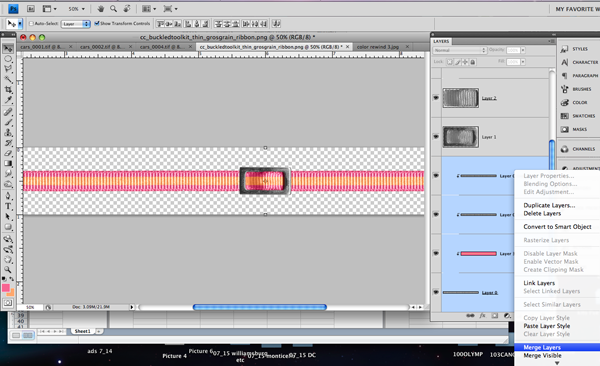600x366 pixels.
Task: Hide Layer 2 using its eye icon
Action: [436, 98]
